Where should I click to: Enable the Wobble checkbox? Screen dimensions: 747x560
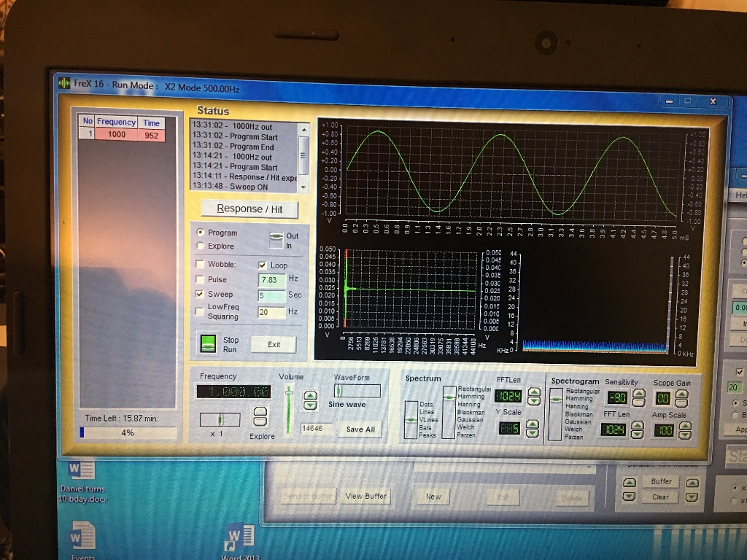pos(200,264)
